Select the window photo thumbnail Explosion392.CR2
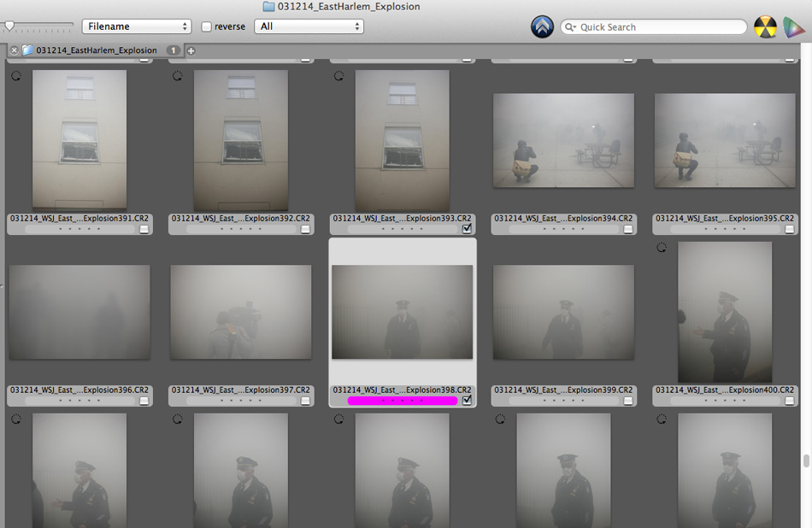812x528 pixels. (x=241, y=140)
